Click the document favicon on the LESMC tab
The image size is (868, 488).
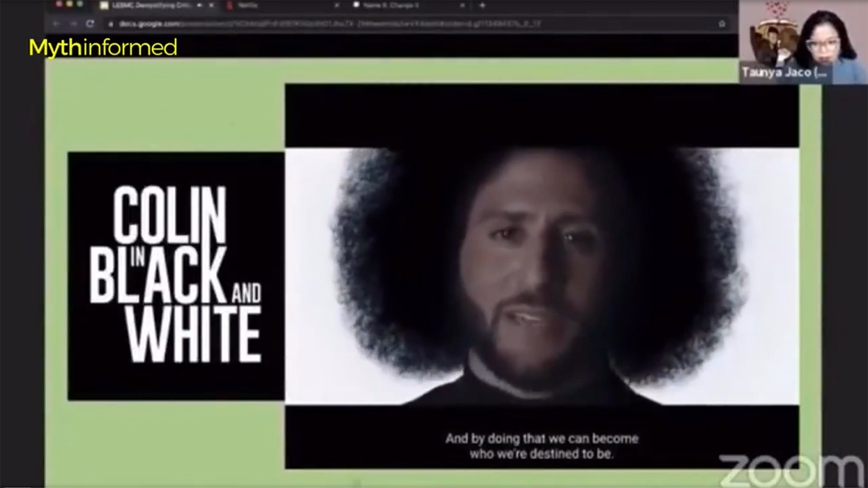coord(102,5)
